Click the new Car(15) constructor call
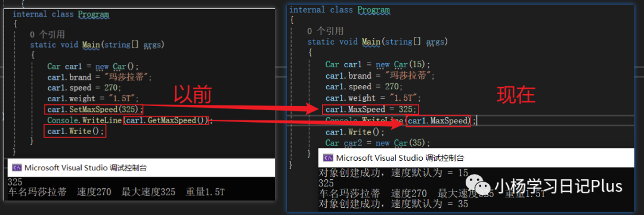Viewport: 644px width, 215px height. click(403, 64)
